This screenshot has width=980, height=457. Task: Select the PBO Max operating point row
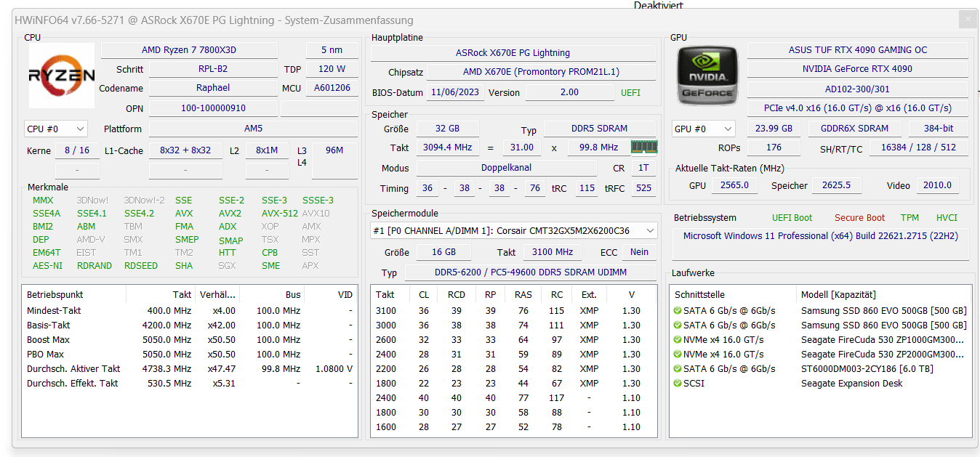tap(190, 355)
